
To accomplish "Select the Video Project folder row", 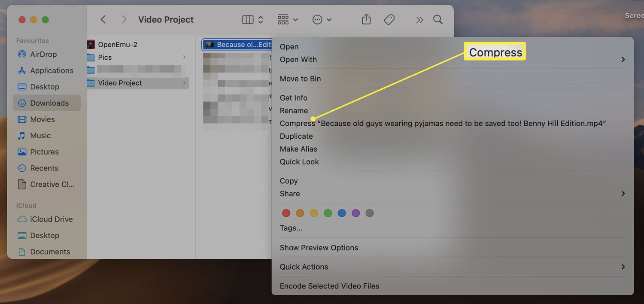I will [x=138, y=83].
